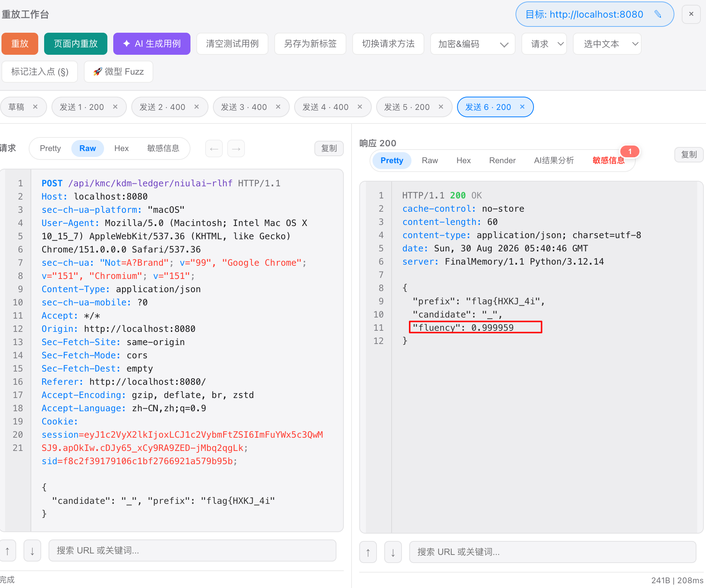Image resolution: width=706 pixels, height=588 pixels.
Task: Open the 草稿 tab
Action: [x=16, y=107]
